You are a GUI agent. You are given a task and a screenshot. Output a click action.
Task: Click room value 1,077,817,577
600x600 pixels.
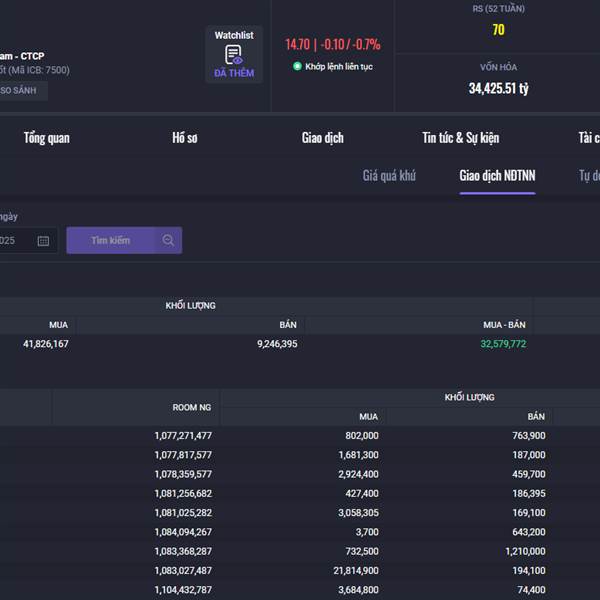[183, 455]
